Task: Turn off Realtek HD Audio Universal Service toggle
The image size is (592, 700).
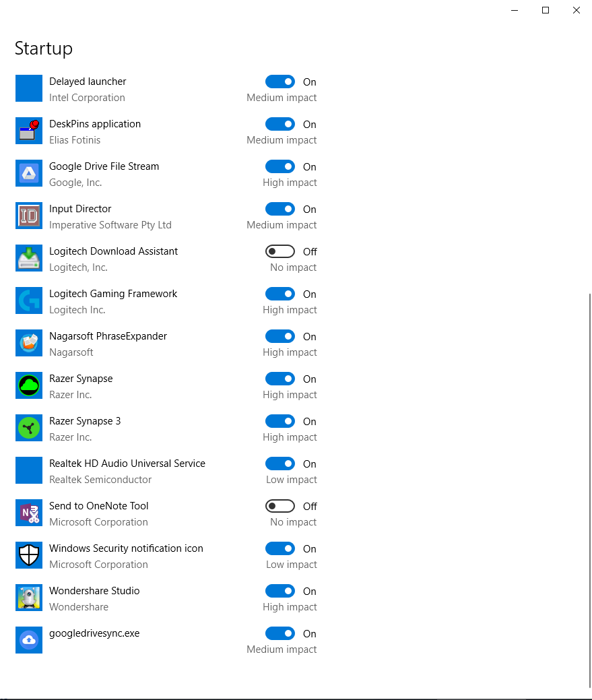Action: point(280,464)
